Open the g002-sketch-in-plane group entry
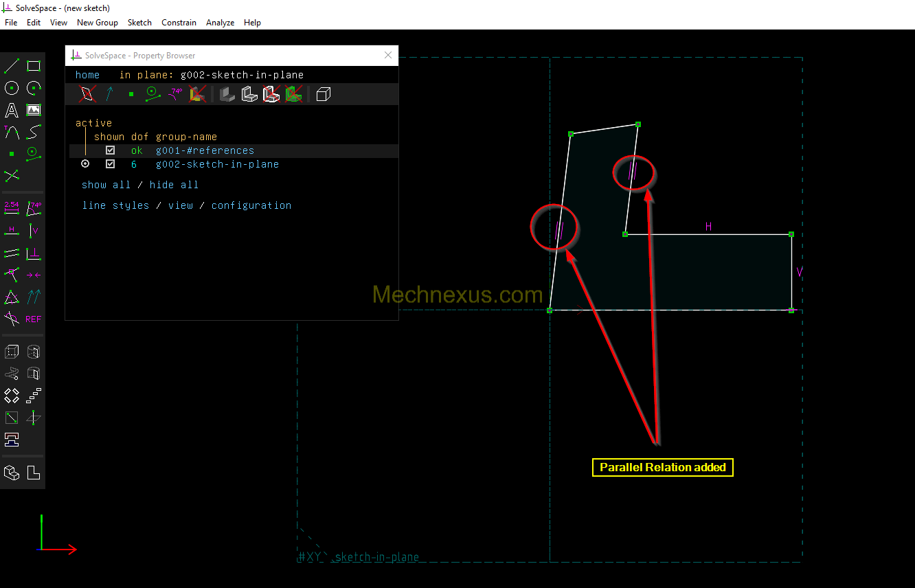 (217, 164)
